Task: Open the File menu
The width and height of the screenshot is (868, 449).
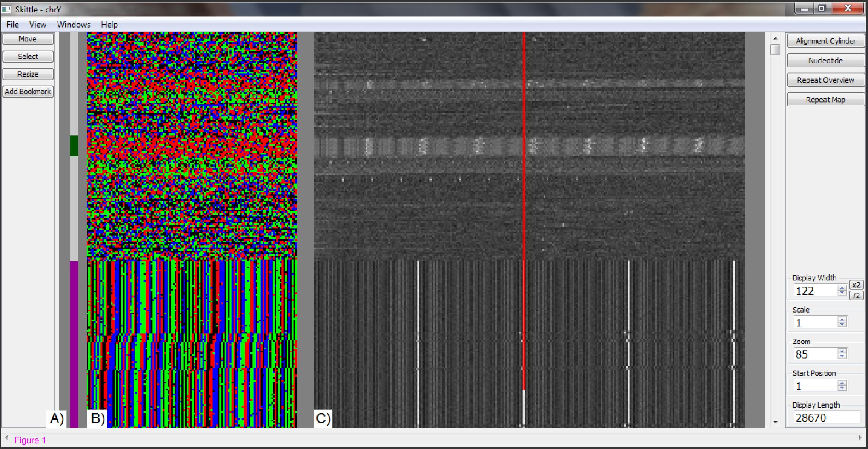Action: [12, 25]
